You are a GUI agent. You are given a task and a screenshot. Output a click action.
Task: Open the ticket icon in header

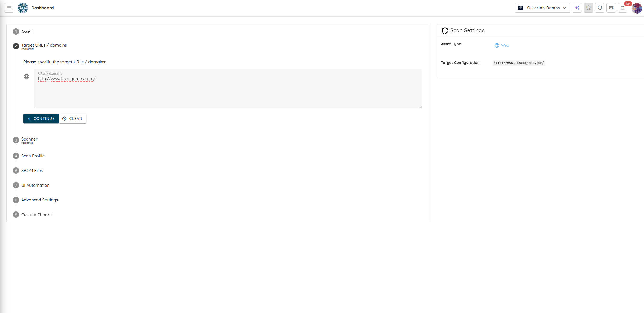[611, 8]
